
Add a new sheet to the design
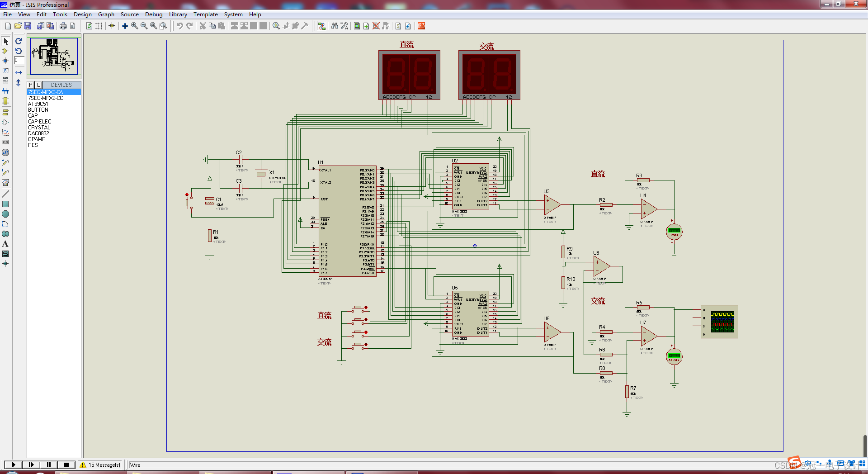click(366, 26)
